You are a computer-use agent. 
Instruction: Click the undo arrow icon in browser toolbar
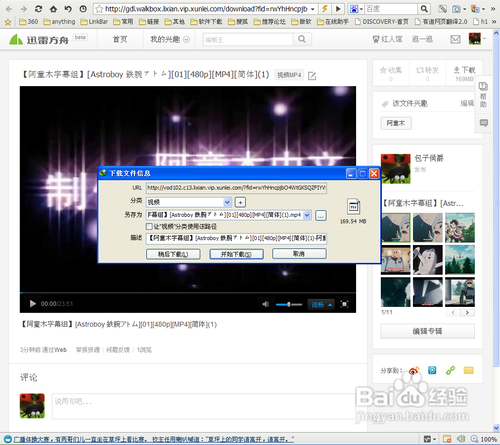(68, 9)
